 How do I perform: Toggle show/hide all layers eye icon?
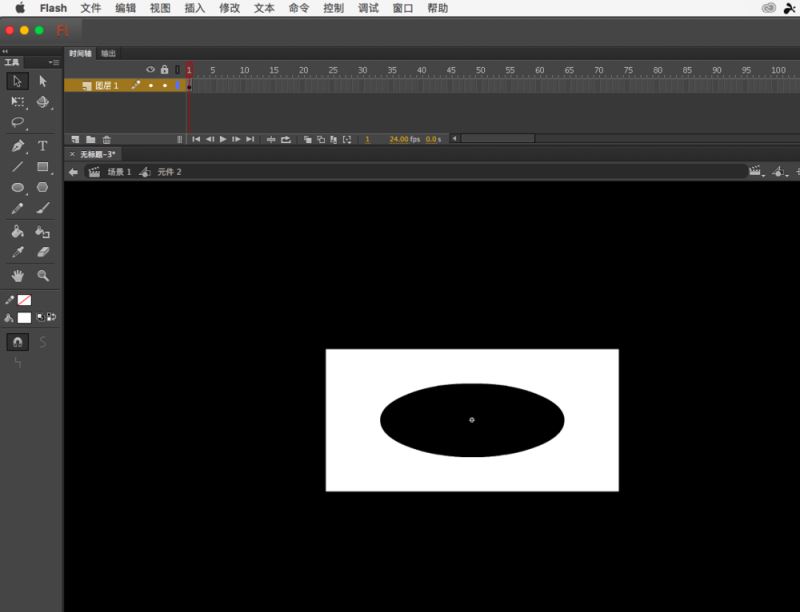151,70
